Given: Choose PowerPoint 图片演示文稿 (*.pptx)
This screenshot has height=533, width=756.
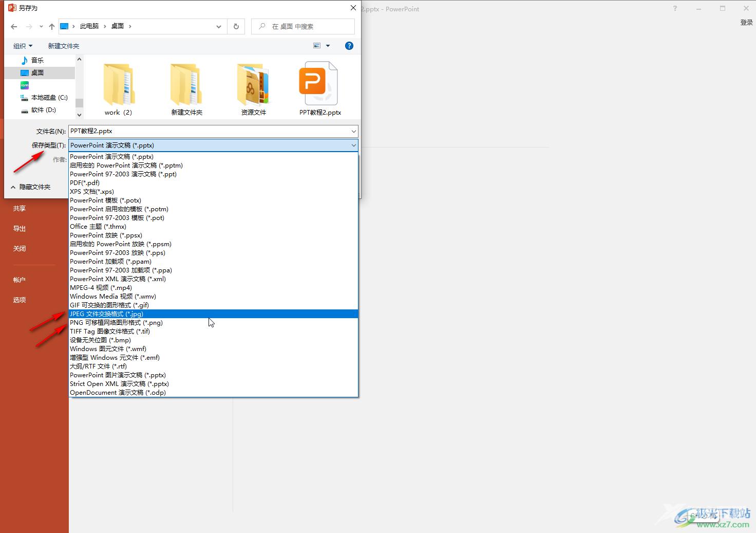Looking at the screenshot, I should tap(214, 375).
